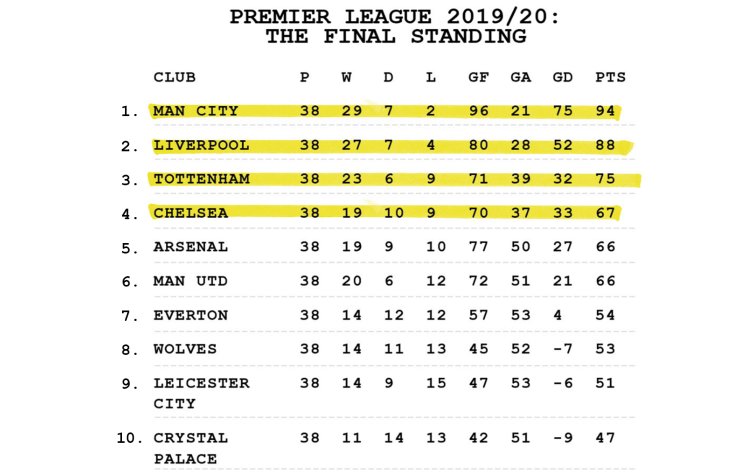Select the LEICESTER CITY team name
Viewport: 740px width, 476px height.
point(201,393)
